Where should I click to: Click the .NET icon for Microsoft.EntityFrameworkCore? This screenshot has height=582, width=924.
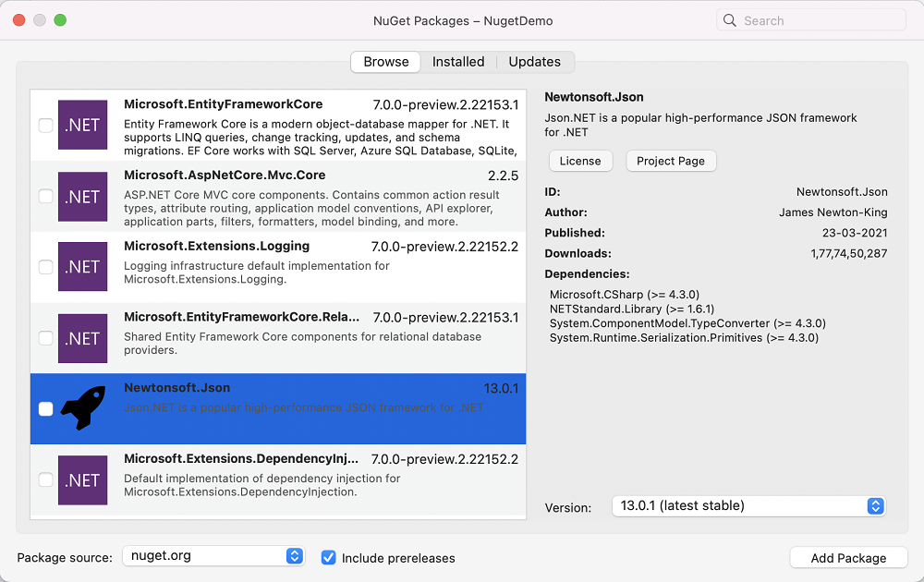(82, 125)
